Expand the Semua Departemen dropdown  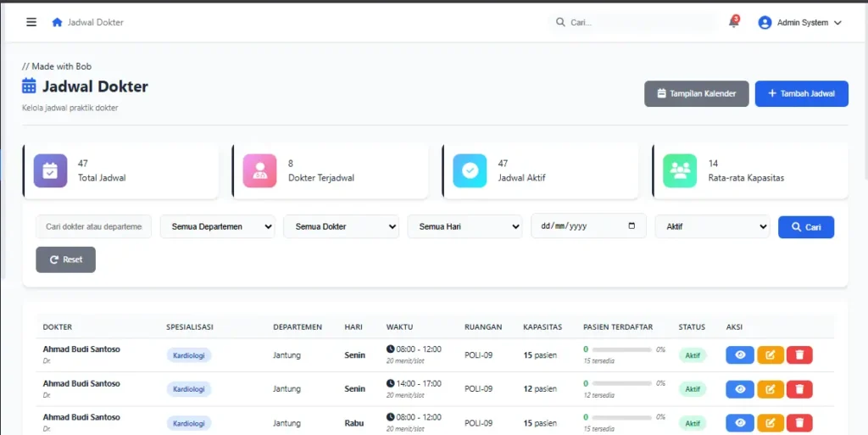coord(218,226)
